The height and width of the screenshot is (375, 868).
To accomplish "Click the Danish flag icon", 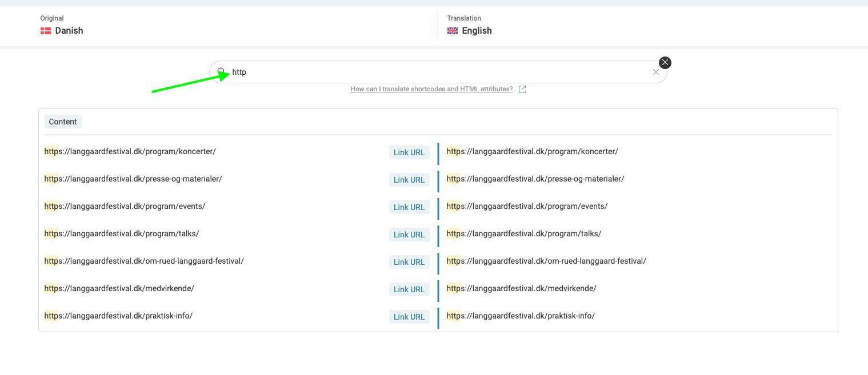I will (x=46, y=31).
